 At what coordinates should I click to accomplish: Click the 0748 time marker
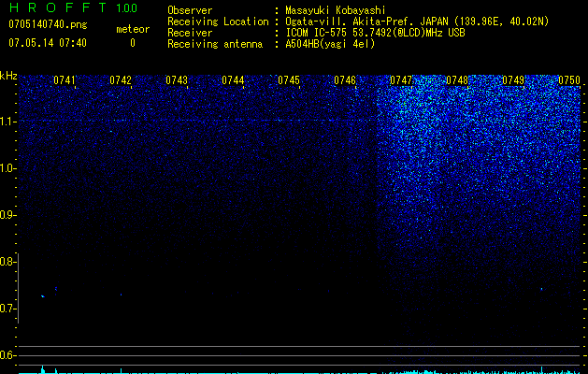457,80
